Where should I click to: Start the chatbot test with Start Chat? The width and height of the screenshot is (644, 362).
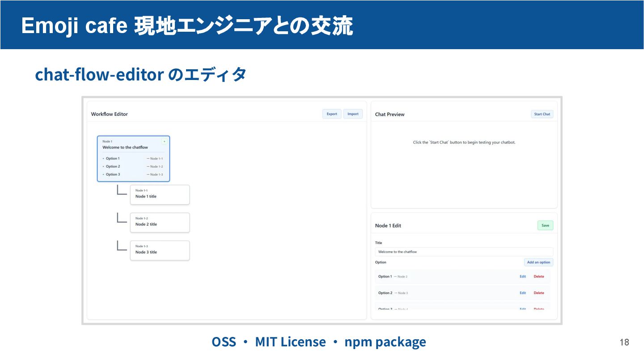pos(542,114)
